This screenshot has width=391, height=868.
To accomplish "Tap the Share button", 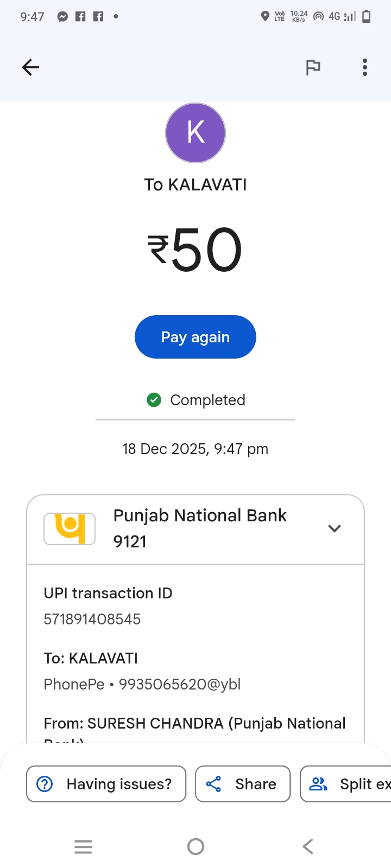I will point(243,784).
